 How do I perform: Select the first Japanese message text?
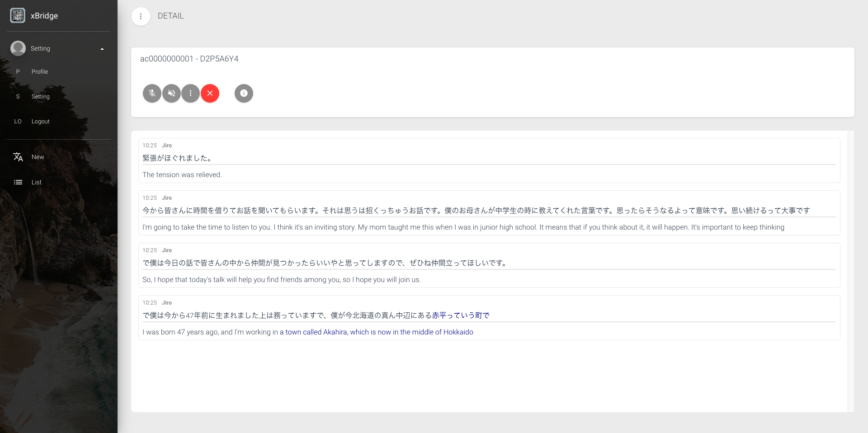click(177, 158)
